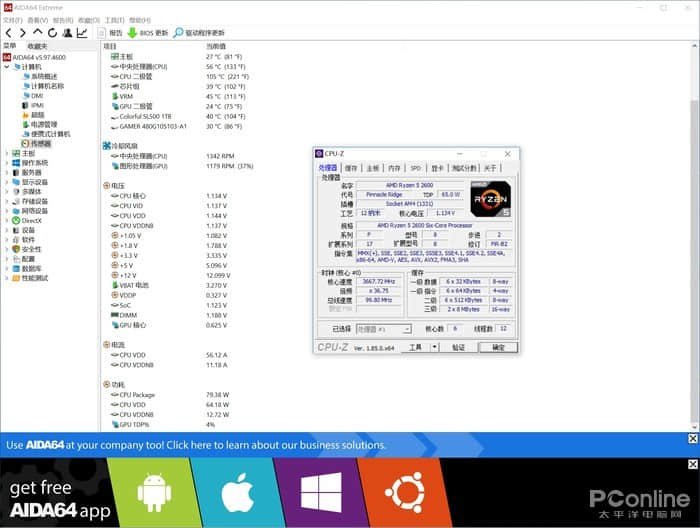Image resolution: width=700 pixels, height=528 pixels.
Task: Switch to the 内存 tab in CPU-Z
Action: coord(394,168)
